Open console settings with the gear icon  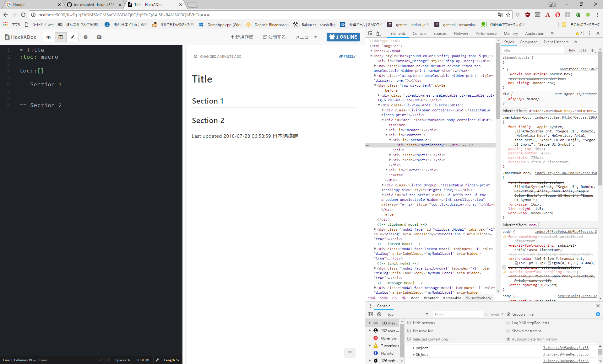click(598, 314)
